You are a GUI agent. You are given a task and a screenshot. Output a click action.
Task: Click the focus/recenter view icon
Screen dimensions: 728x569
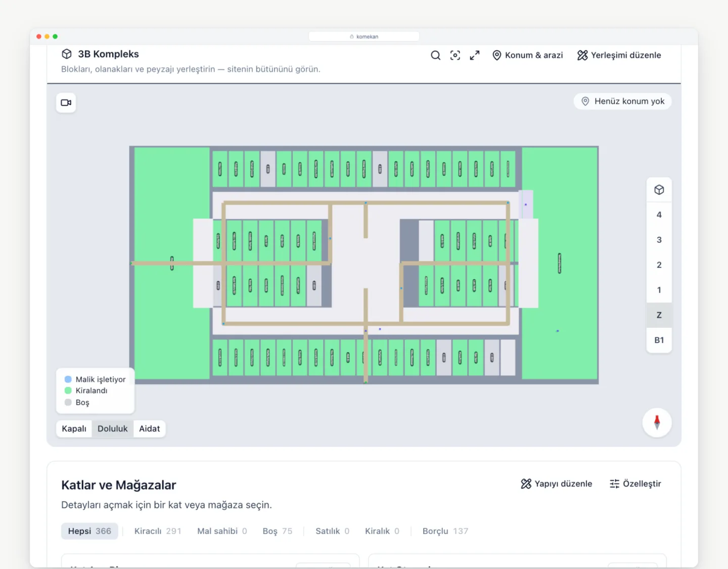(455, 55)
